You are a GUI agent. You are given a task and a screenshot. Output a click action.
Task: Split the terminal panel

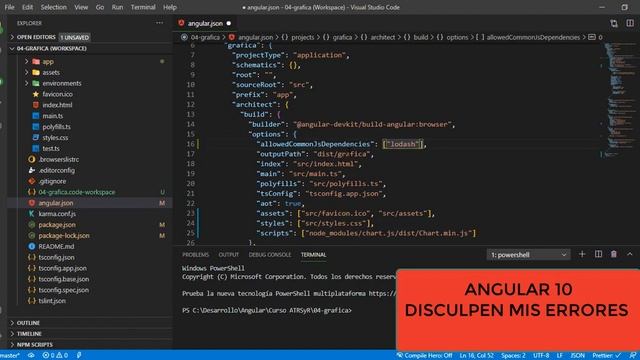click(x=598, y=254)
